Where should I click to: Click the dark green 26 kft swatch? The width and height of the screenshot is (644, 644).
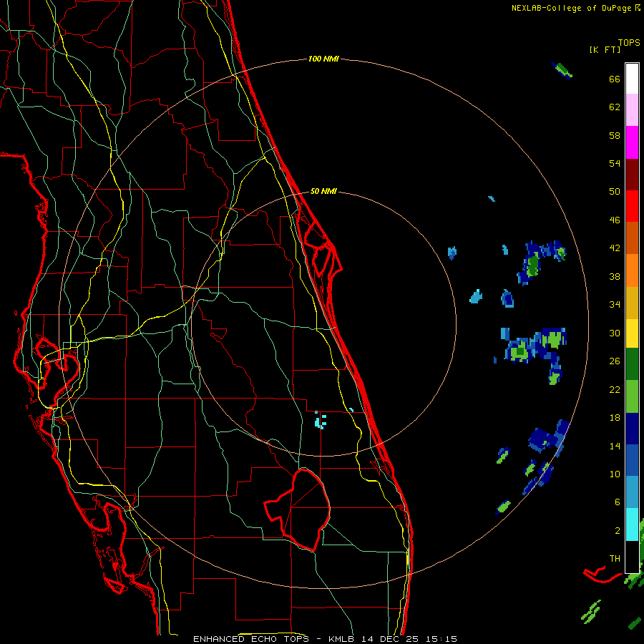(632, 364)
